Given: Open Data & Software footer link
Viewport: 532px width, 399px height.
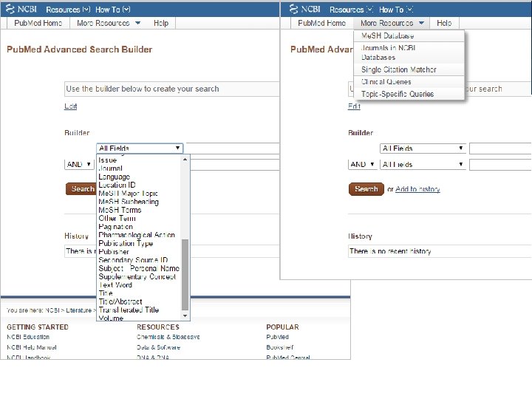Looking at the screenshot, I should click(158, 347).
